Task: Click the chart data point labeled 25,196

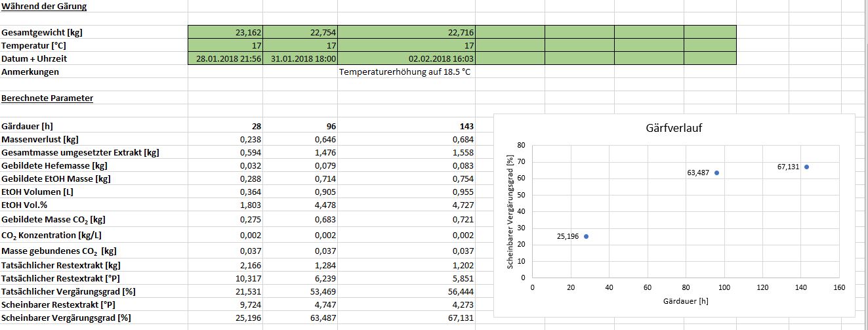Action: pos(586,236)
